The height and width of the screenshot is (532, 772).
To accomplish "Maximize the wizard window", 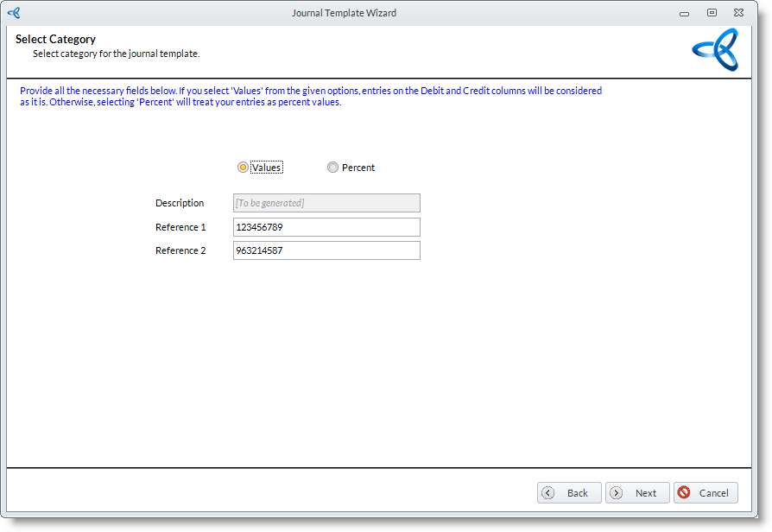I will [712, 13].
